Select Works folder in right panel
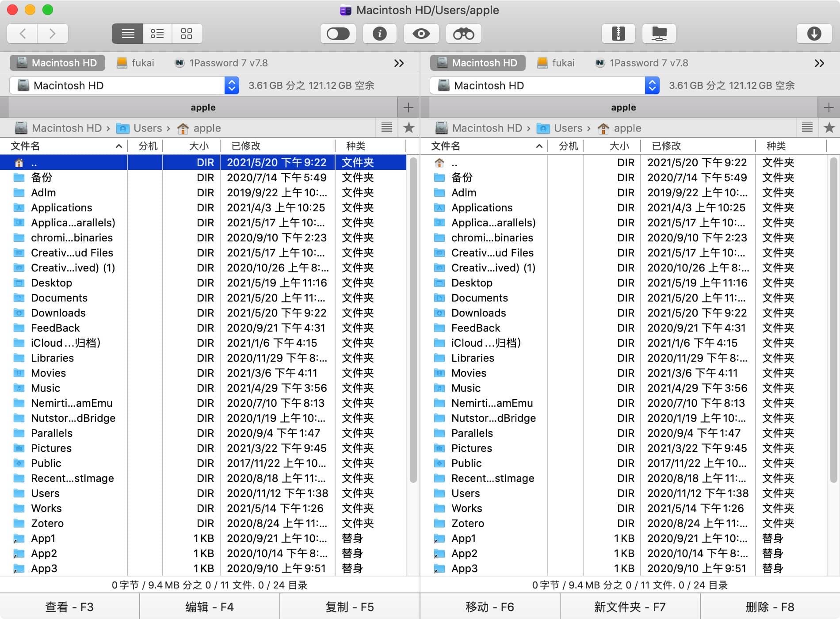Image resolution: width=840 pixels, height=619 pixels. [623, 508]
